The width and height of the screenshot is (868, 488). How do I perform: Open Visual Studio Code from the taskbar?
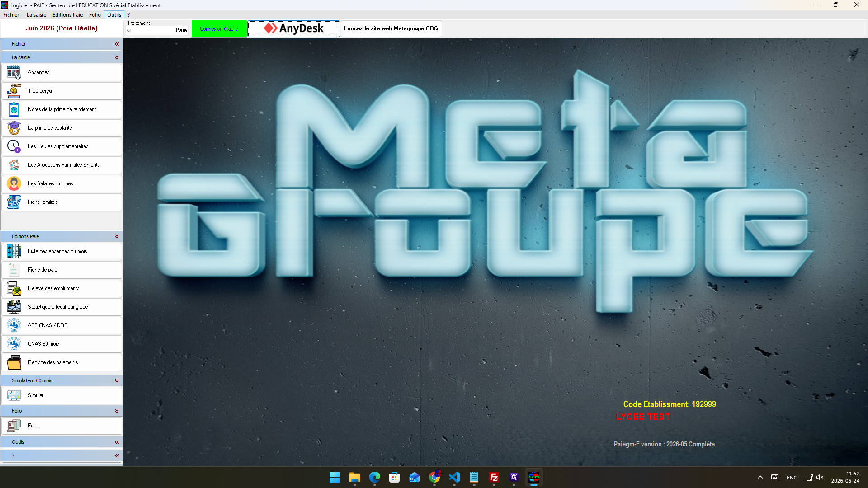point(454,477)
